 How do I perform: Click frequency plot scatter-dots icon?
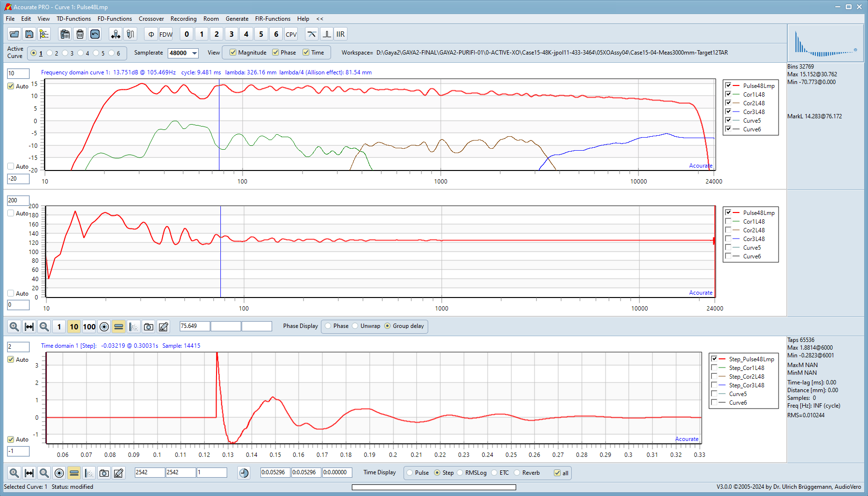coord(134,327)
